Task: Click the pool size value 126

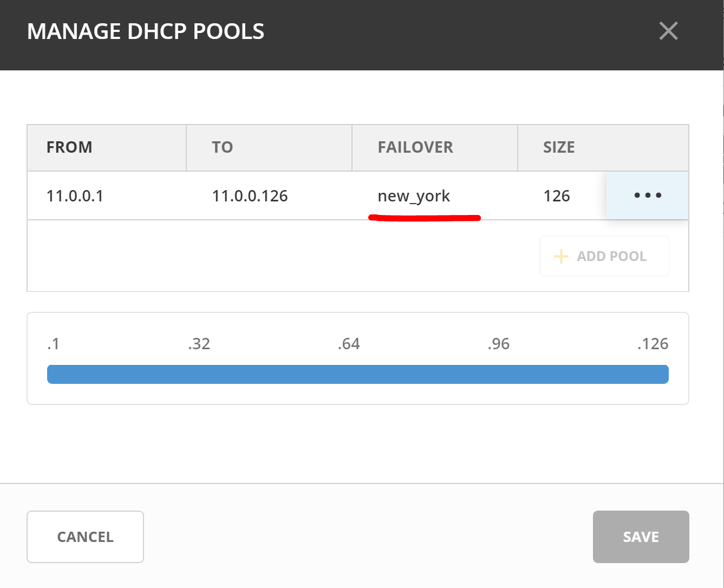Action: point(557,196)
